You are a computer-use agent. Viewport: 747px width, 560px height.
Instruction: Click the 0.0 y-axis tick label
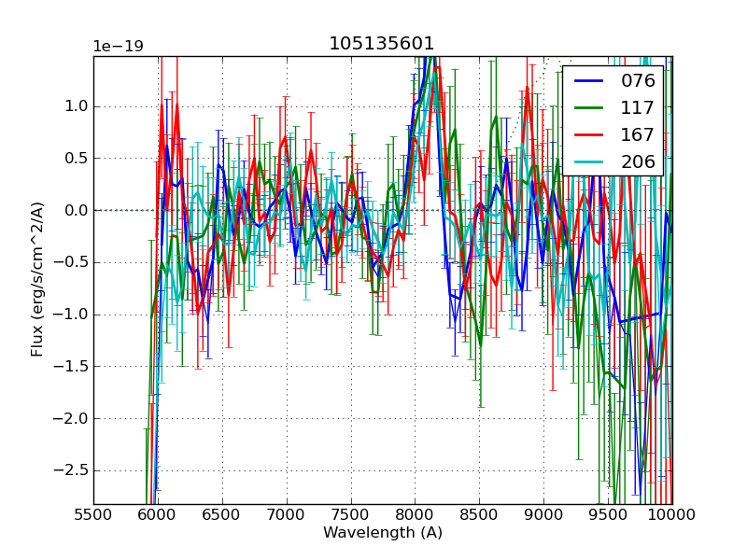click(75, 210)
